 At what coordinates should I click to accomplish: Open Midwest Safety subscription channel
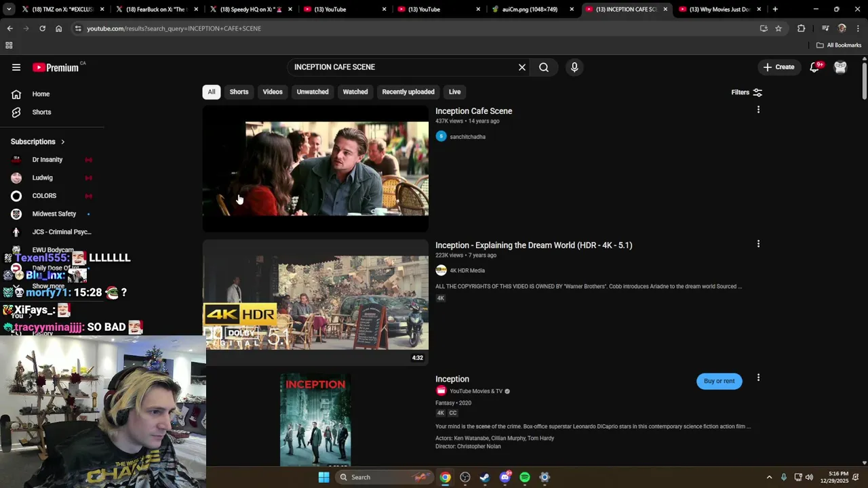(53, 214)
